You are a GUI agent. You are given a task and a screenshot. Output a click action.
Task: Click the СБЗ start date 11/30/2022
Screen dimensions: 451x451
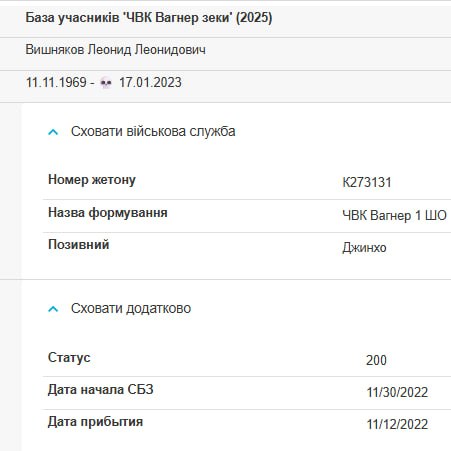pyautogui.click(x=397, y=392)
